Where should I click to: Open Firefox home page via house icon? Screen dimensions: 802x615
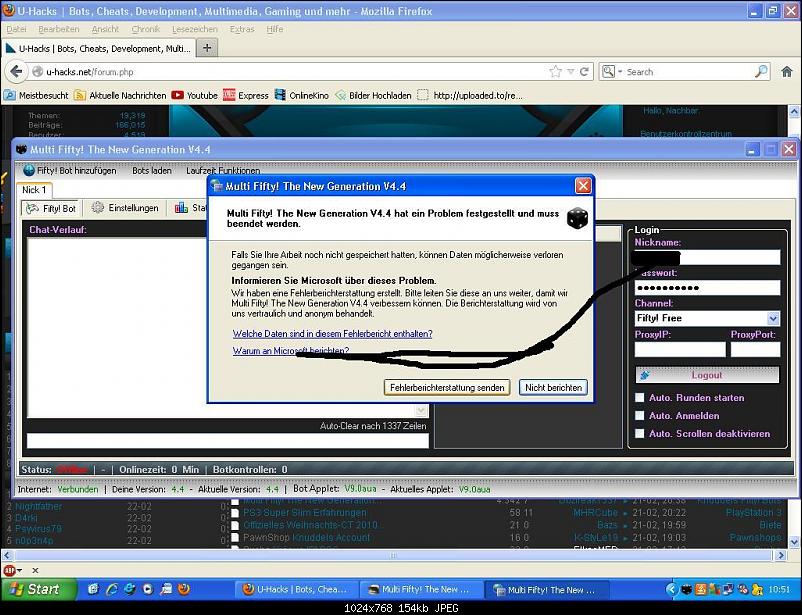[787, 72]
